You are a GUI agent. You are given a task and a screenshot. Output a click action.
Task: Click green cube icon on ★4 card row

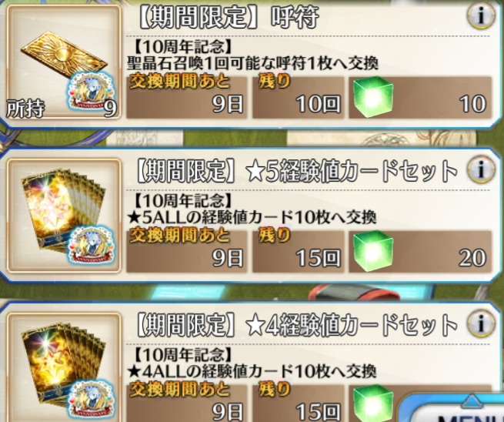373,404
